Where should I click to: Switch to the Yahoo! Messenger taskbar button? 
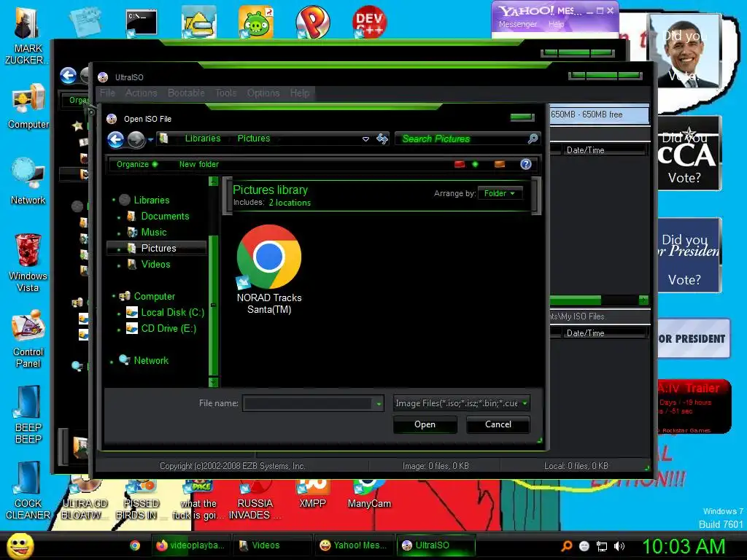click(354, 545)
